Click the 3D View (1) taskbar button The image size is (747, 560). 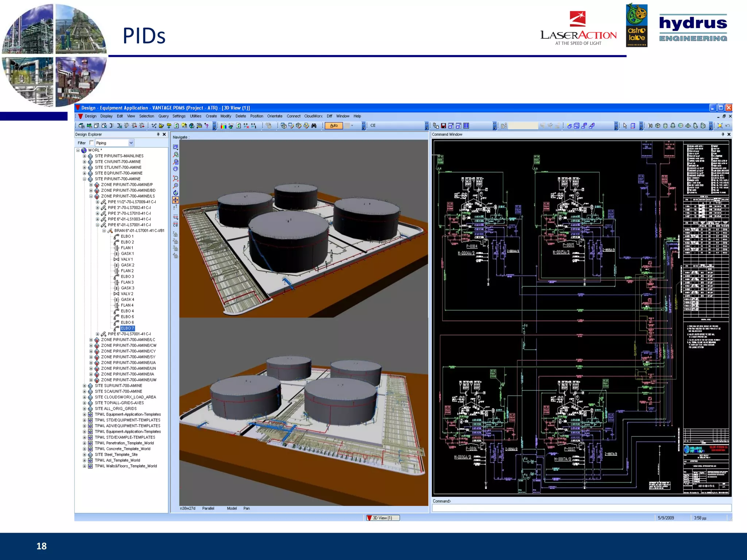point(383,518)
